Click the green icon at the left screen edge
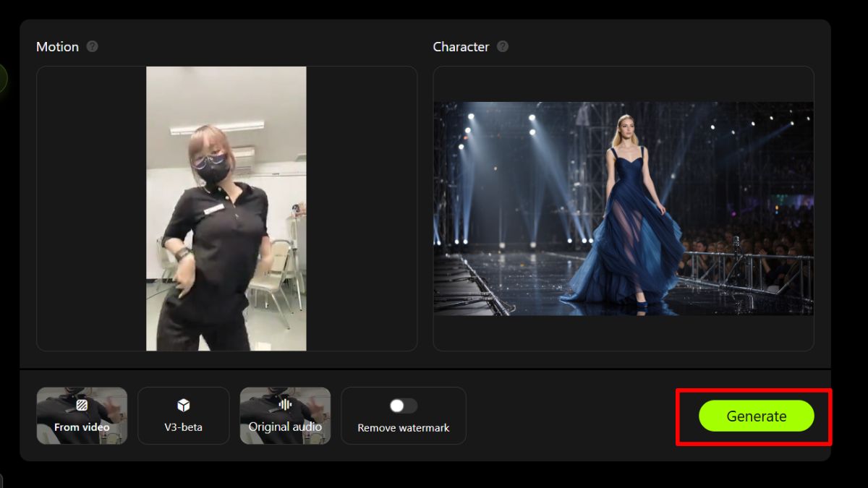 (x=2, y=77)
